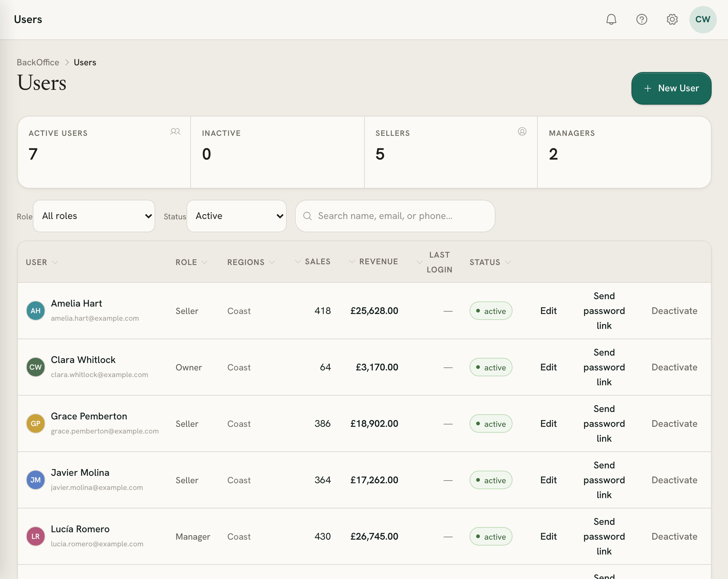Click the Sellers card person icon
The height and width of the screenshot is (579, 728).
coord(522,131)
